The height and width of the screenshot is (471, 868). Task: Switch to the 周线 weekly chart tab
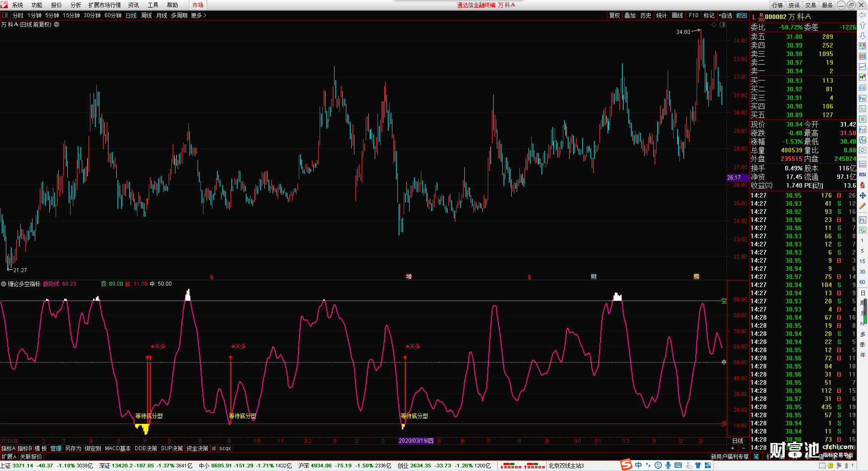tap(146, 15)
